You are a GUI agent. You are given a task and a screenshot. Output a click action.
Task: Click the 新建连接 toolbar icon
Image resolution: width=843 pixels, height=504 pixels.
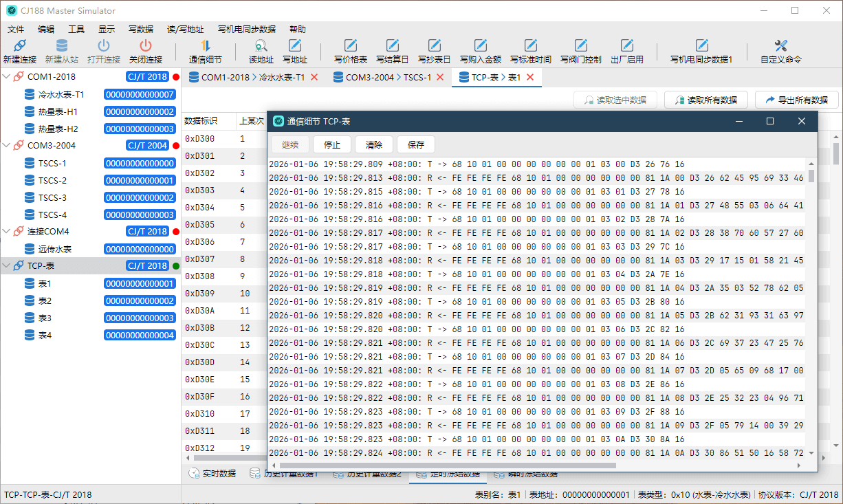[x=19, y=46]
